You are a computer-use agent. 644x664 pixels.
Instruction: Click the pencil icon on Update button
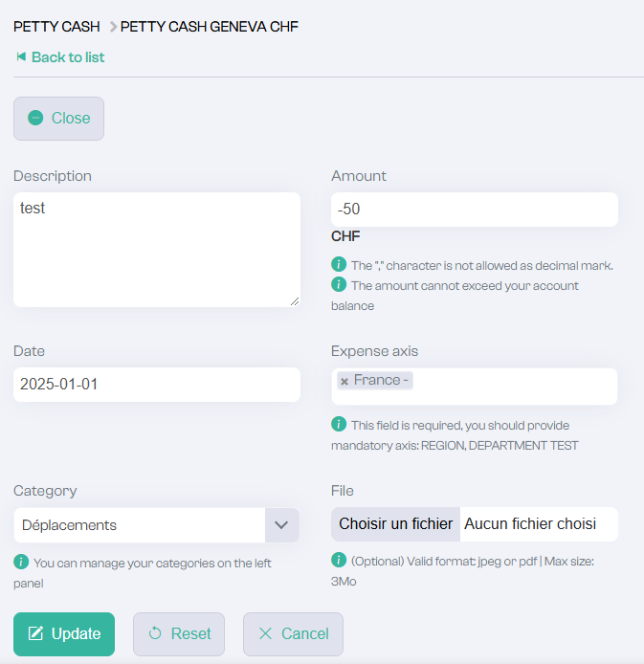point(35,633)
